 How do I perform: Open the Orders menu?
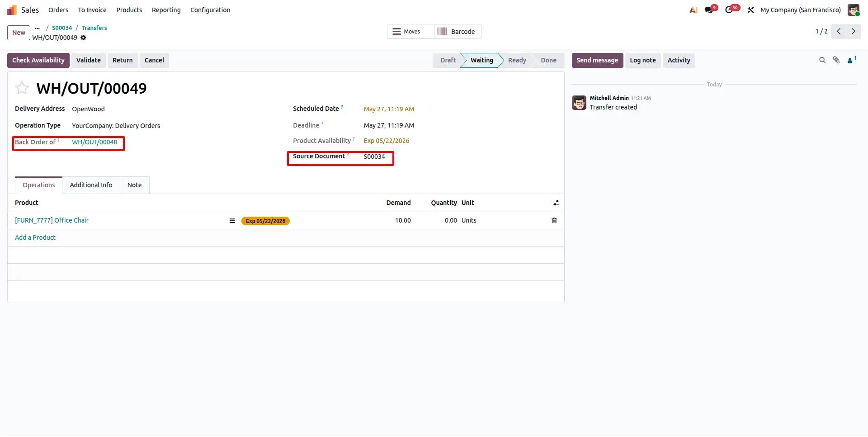[58, 10]
